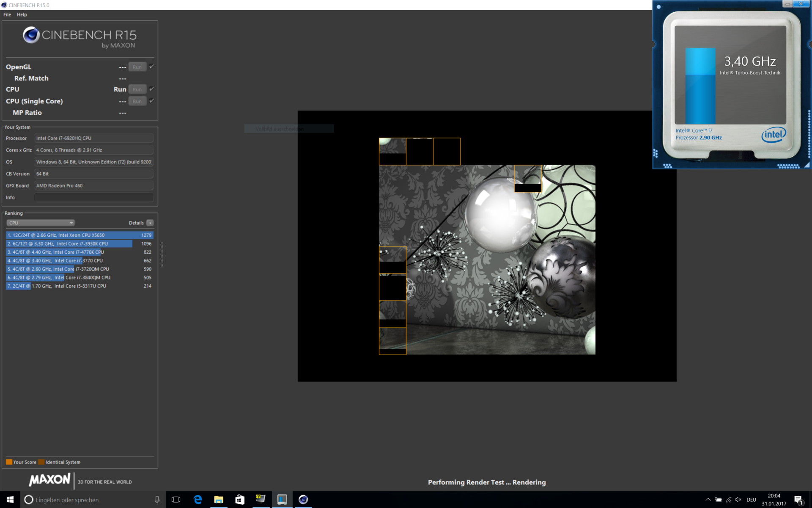Toggle CPU (Single Core) test checkbox

coord(152,101)
